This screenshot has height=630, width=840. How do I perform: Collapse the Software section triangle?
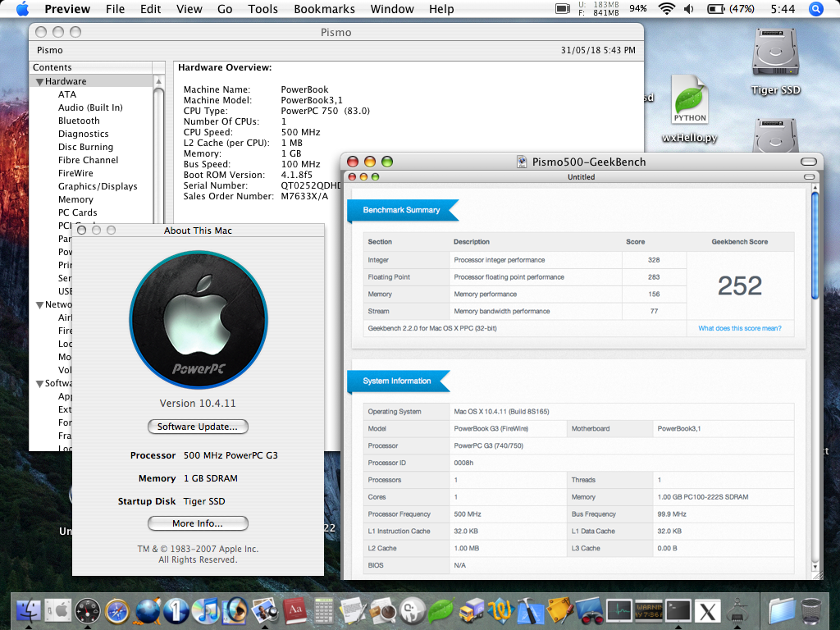pos(39,384)
